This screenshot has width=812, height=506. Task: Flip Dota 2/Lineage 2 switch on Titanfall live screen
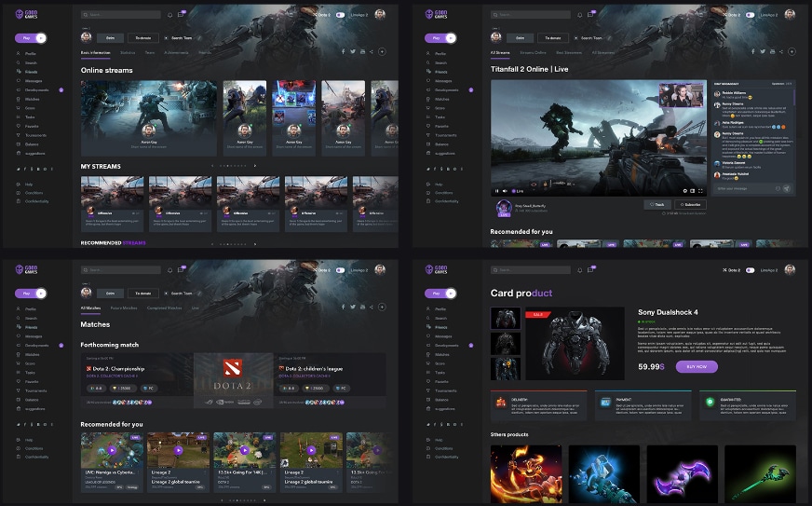tap(750, 15)
